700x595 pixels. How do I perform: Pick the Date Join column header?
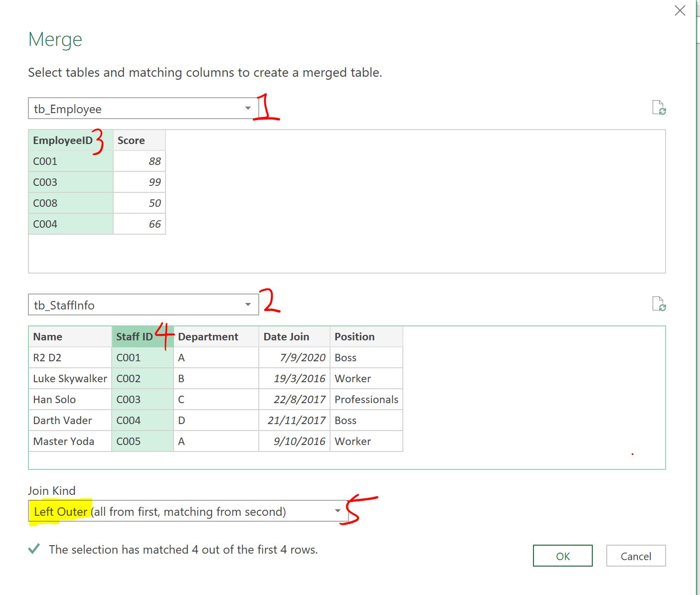pyautogui.click(x=286, y=337)
